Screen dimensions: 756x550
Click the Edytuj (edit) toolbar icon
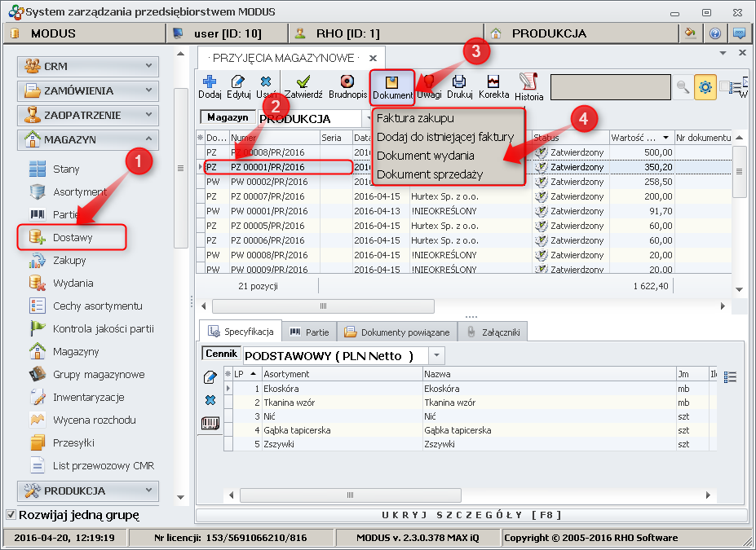pyautogui.click(x=238, y=86)
